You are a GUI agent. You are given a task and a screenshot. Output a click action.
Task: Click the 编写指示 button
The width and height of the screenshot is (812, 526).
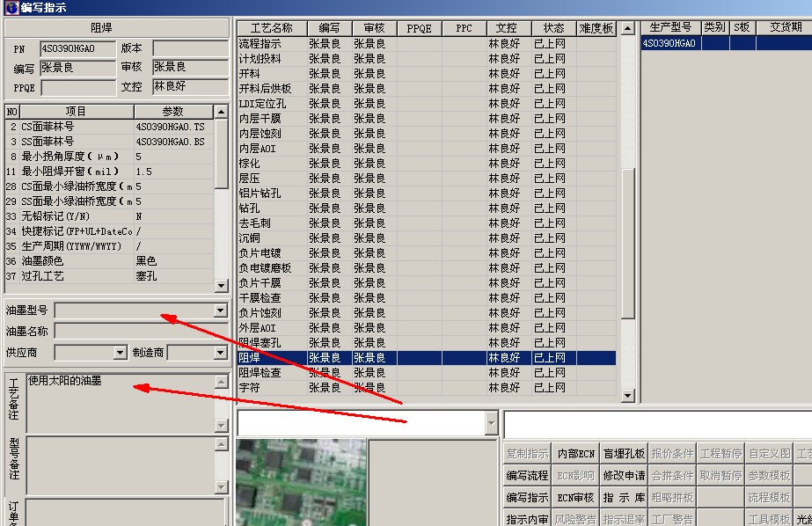527,498
